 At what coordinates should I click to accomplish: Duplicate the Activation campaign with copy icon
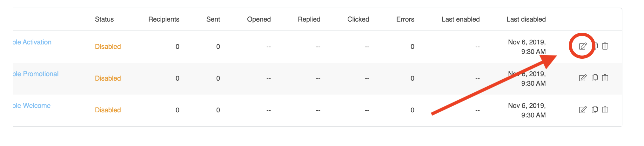pyautogui.click(x=595, y=46)
